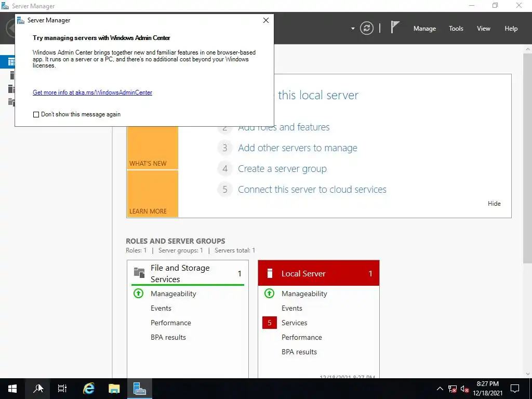This screenshot has width=532, height=399.
Task: Open Performance under File and Storage Services
Action: [170, 323]
